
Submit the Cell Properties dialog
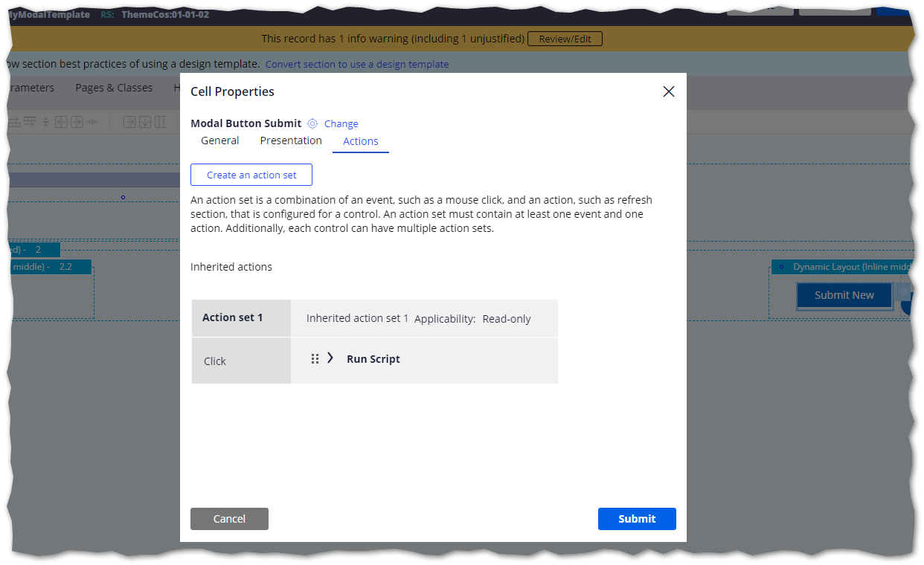[x=637, y=518]
